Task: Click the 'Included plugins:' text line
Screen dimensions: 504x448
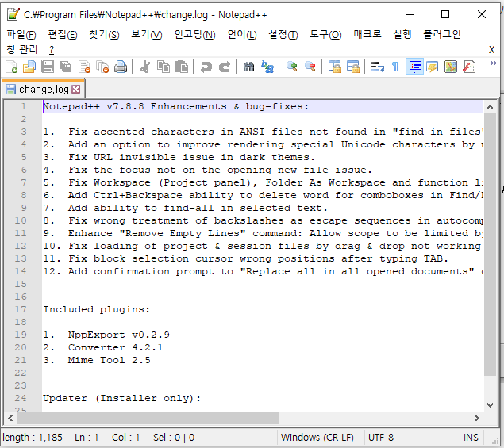Action: [96, 309]
